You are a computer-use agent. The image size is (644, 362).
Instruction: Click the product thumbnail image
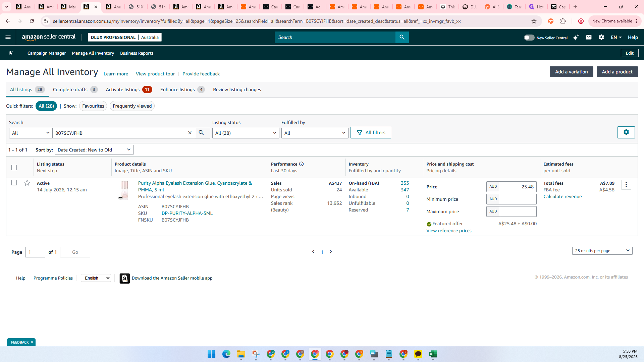coord(124,190)
